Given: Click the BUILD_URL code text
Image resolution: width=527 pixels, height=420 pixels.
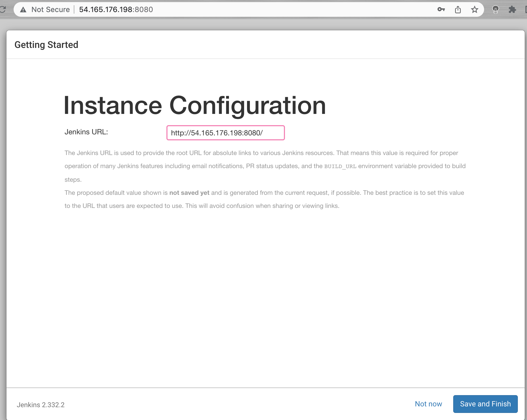Looking at the screenshot, I should coord(340,166).
